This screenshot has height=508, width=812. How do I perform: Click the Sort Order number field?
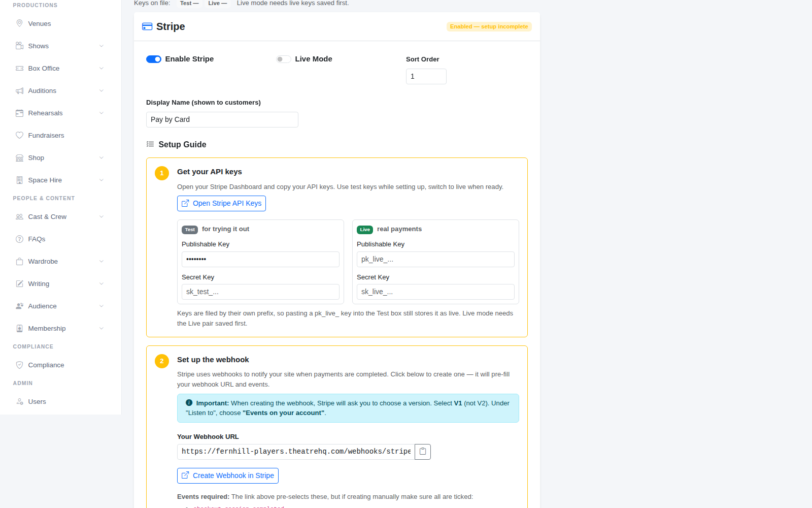pos(426,76)
